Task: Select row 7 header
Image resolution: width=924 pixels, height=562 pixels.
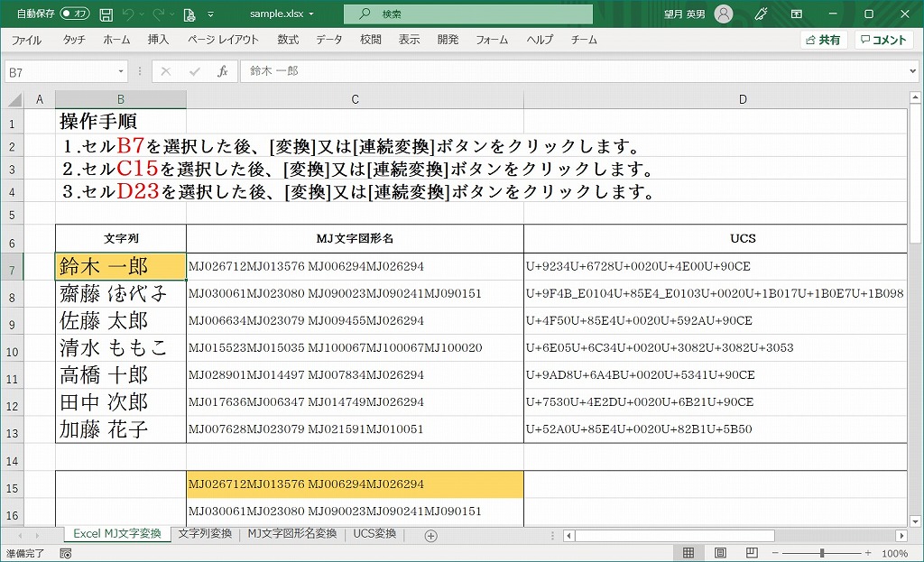Action: point(13,267)
